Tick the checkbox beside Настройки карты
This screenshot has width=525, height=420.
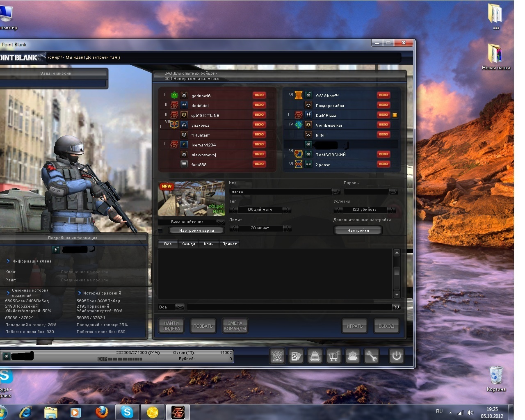160,231
